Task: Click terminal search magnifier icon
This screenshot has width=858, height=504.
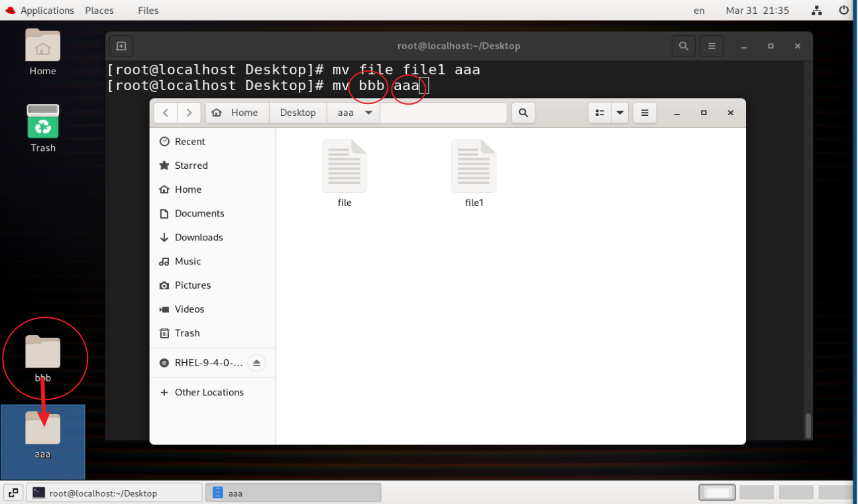Action: point(684,46)
